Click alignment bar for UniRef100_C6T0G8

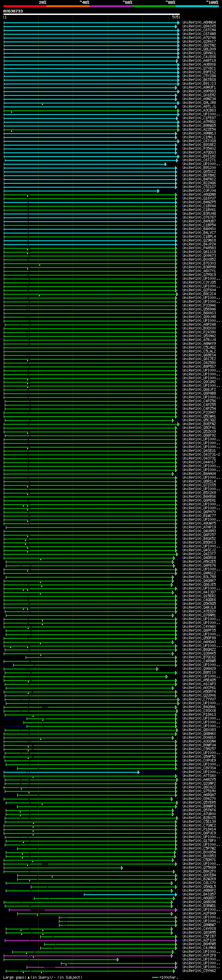point(92,141)
